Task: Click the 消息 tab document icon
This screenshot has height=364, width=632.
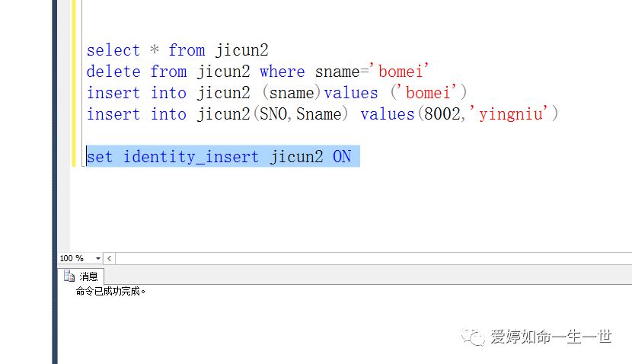Action: pyautogui.click(x=69, y=276)
